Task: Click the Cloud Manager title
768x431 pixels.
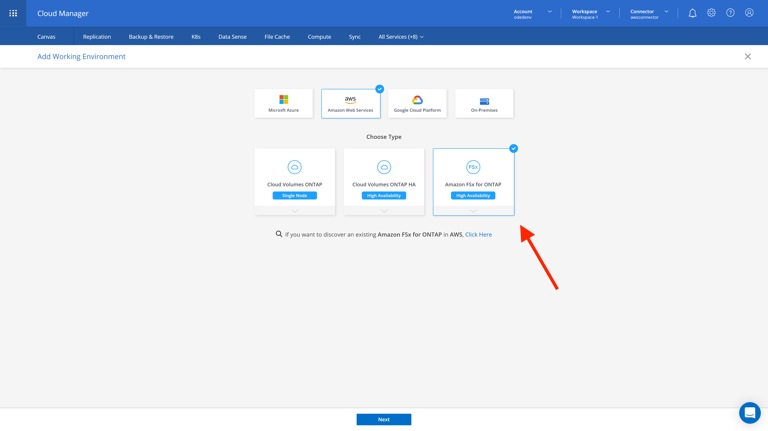Action: pyautogui.click(x=63, y=13)
